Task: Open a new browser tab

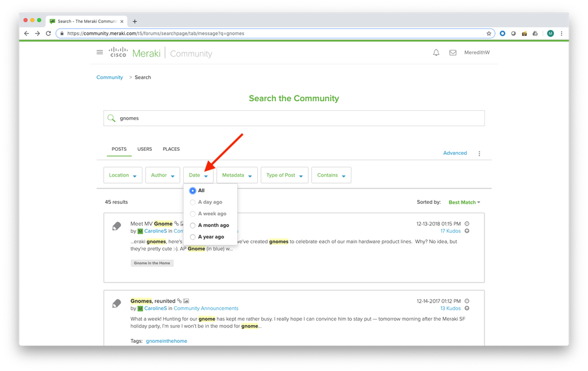Action: tap(135, 21)
